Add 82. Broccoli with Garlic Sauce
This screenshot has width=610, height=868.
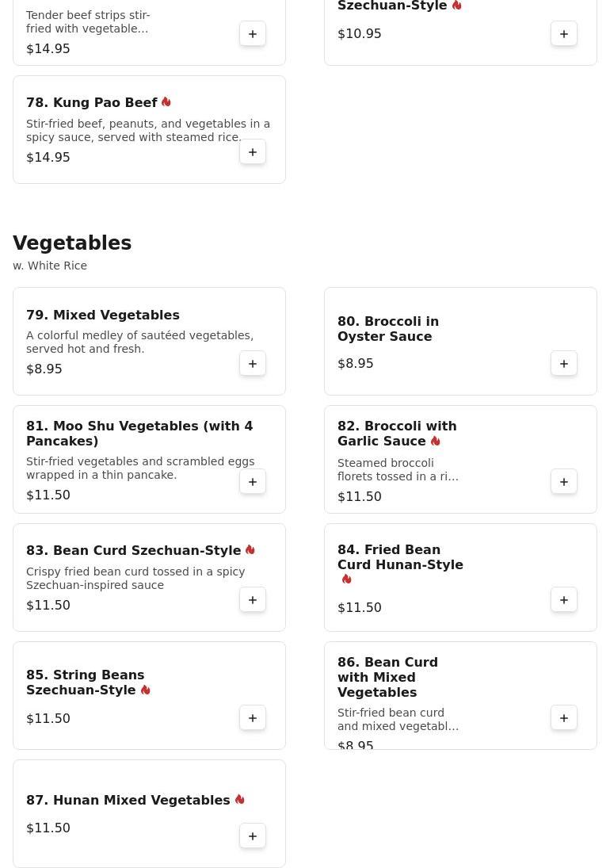coord(563,482)
